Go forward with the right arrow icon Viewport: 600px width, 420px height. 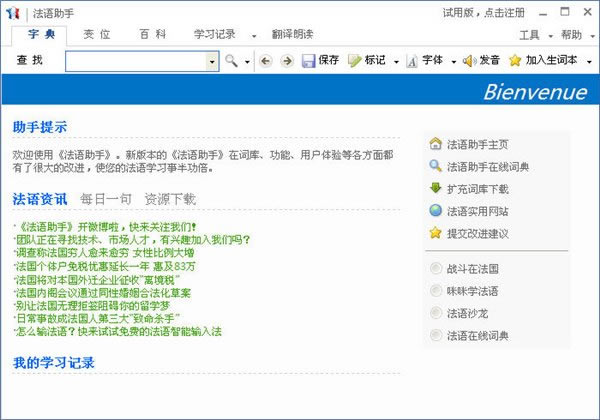click(287, 61)
